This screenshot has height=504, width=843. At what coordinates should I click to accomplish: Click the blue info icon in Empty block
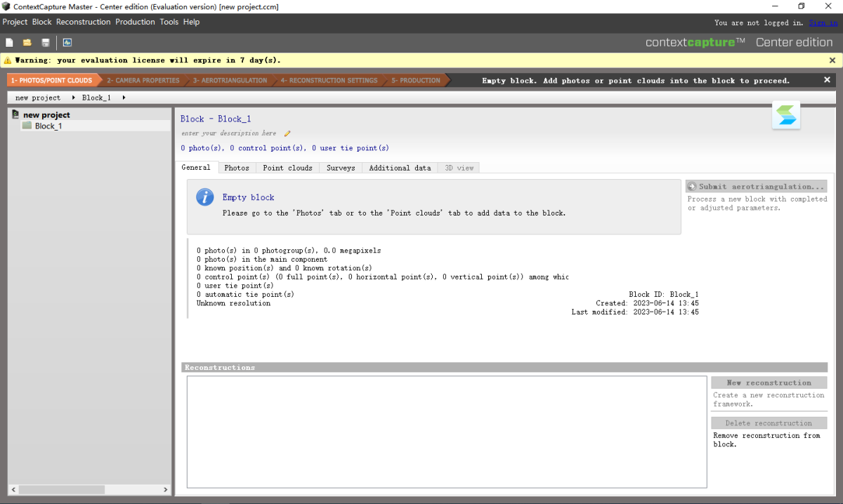click(x=205, y=197)
